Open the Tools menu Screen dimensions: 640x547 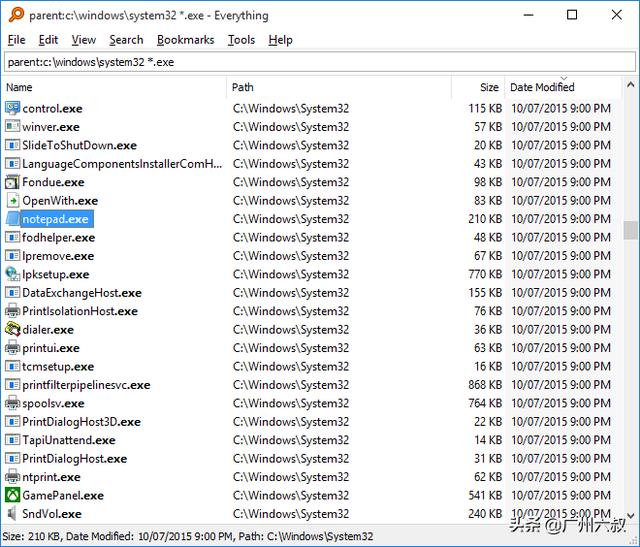(241, 40)
